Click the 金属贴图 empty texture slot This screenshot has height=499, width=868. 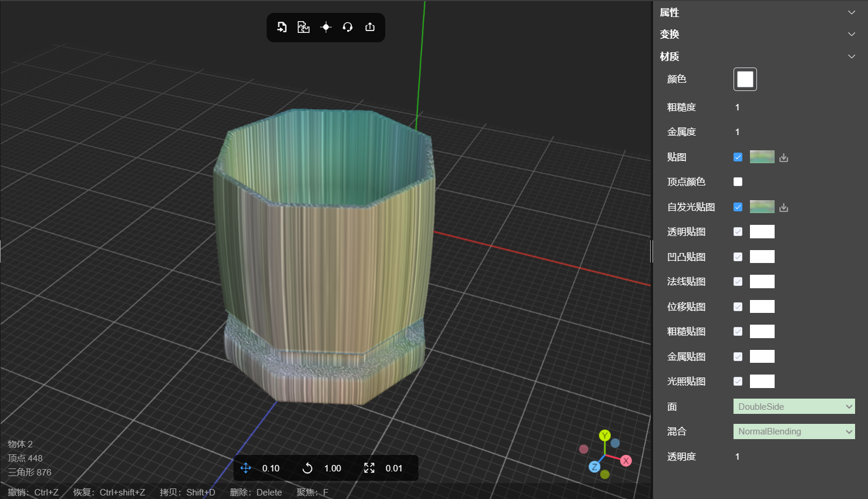[762, 356]
